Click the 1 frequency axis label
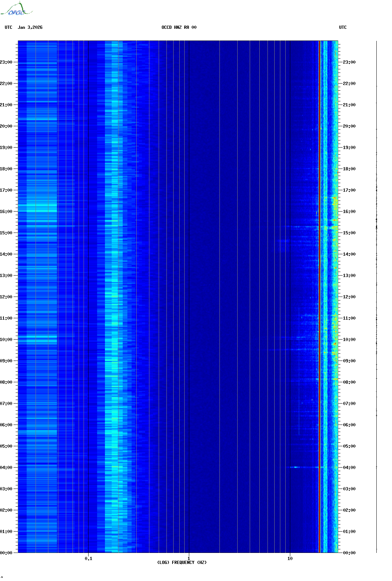 click(189, 559)
